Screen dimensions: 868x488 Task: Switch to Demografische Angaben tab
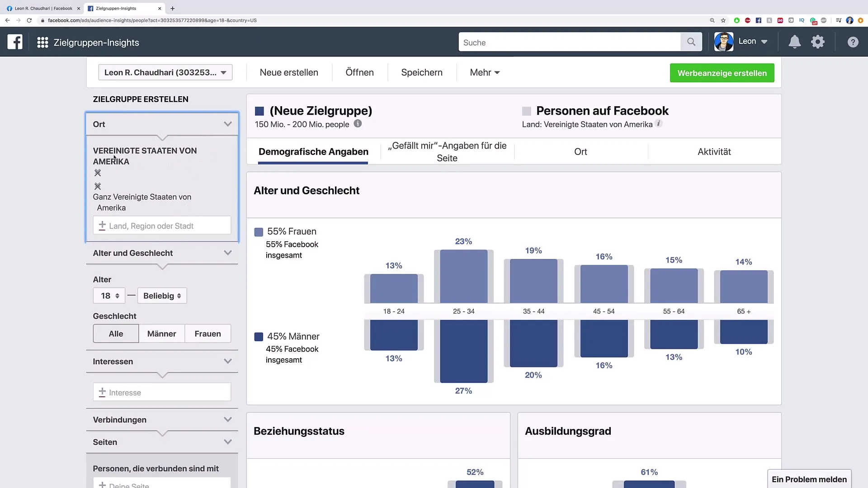click(x=313, y=152)
